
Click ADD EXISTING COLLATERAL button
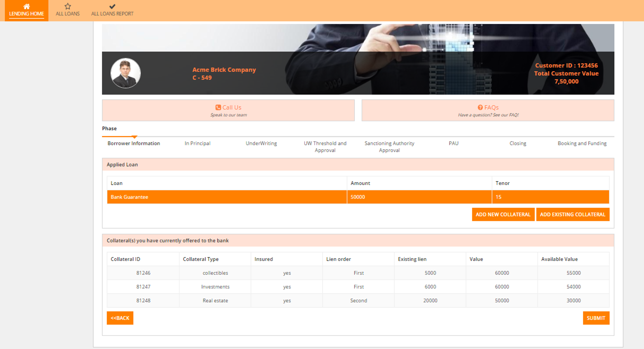tap(573, 214)
